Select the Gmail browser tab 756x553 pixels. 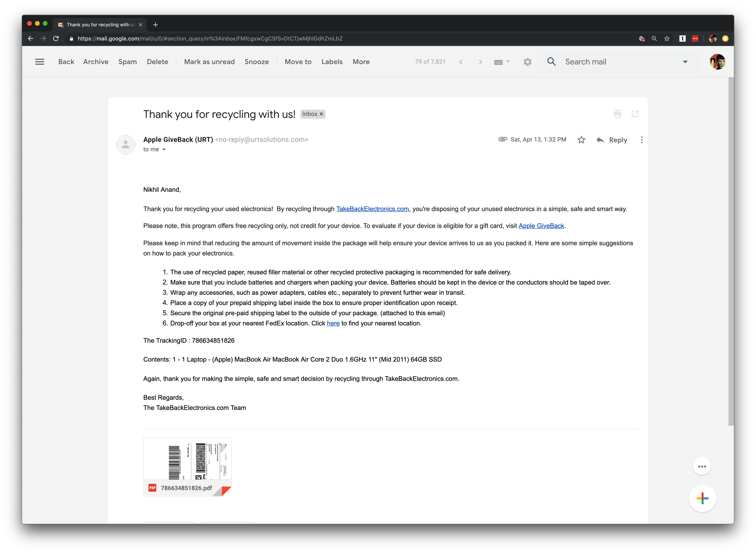coord(100,24)
